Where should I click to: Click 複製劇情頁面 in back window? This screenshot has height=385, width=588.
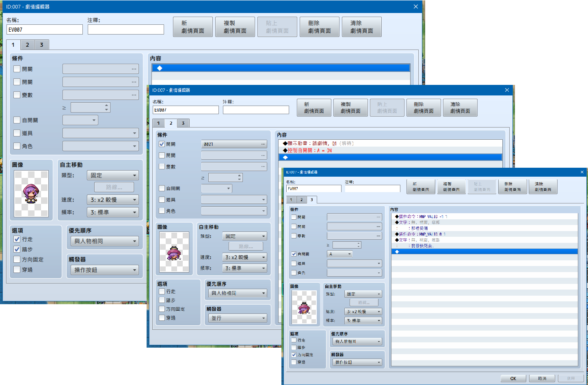tap(235, 27)
